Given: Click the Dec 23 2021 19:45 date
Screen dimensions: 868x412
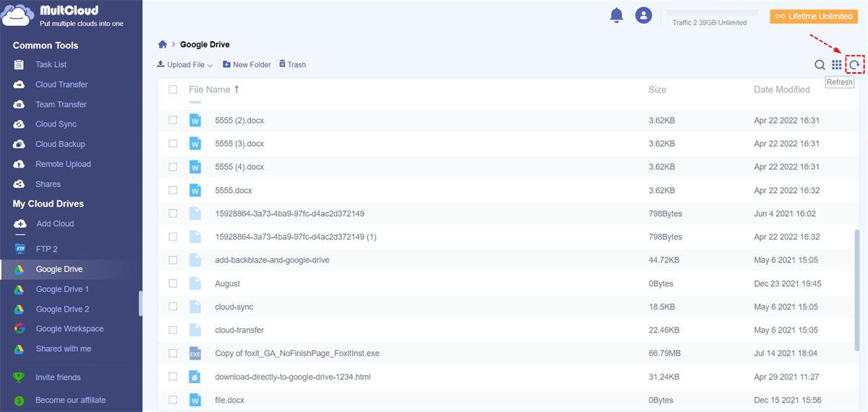Looking at the screenshot, I should click(x=788, y=283).
